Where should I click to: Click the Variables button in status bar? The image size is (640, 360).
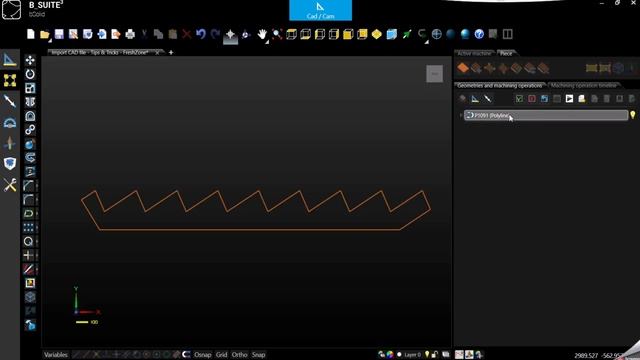tap(56, 355)
